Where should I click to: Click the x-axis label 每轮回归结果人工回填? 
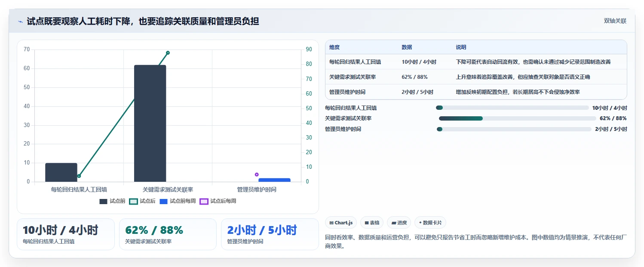coord(79,189)
